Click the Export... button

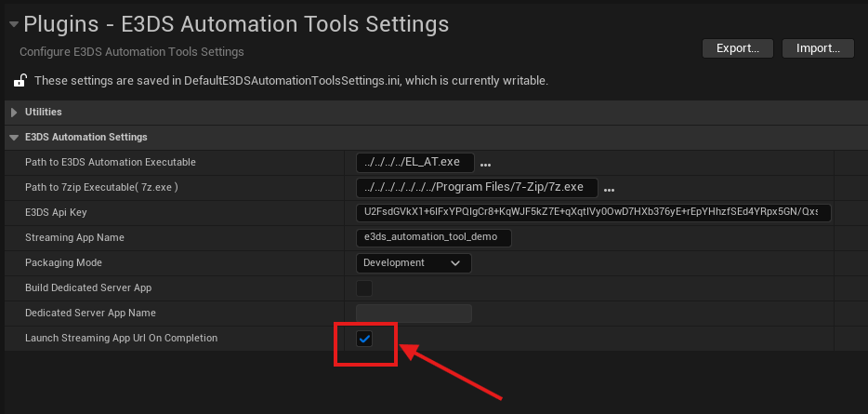point(738,47)
